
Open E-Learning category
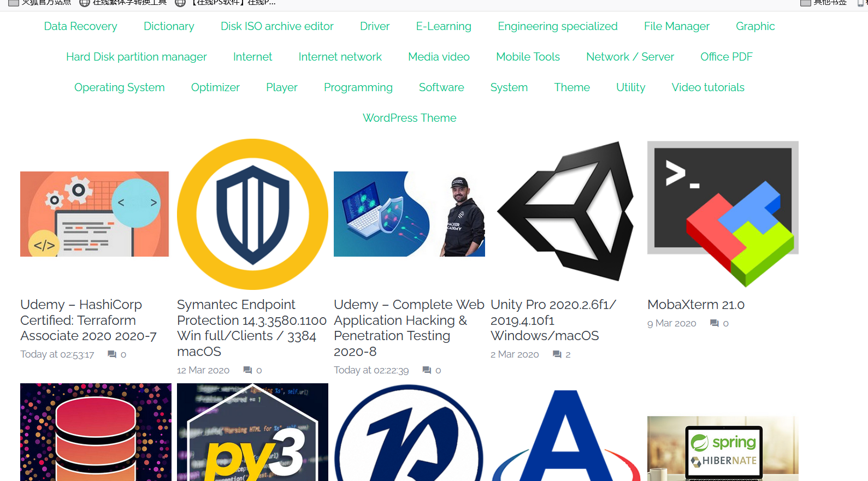[444, 26]
